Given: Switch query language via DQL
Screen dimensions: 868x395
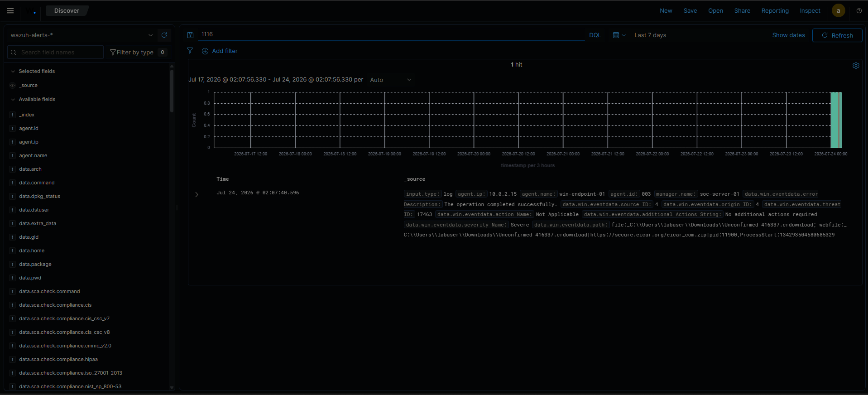Looking at the screenshot, I should (595, 35).
